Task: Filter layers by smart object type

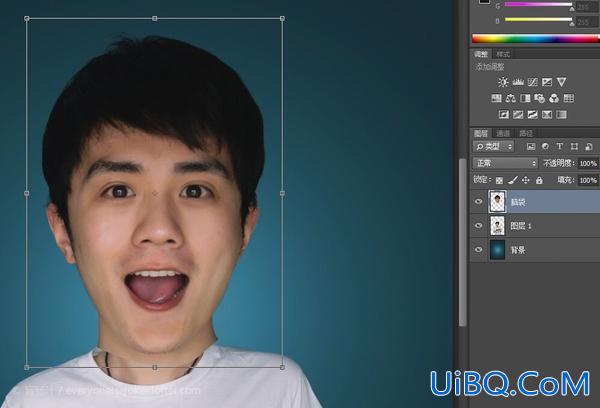Action: [589, 147]
